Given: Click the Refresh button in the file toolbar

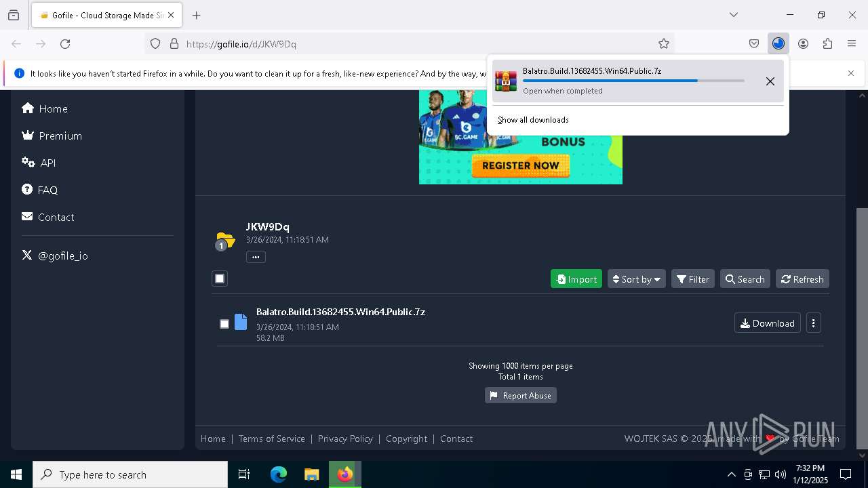Looking at the screenshot, I should (x=802, y=279).
